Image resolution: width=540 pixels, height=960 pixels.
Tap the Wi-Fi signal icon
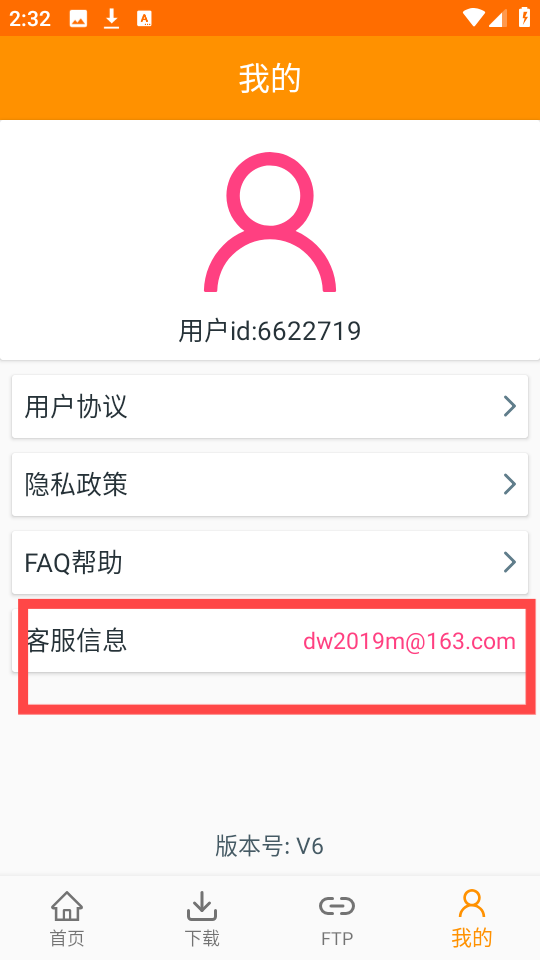(474, 18)
